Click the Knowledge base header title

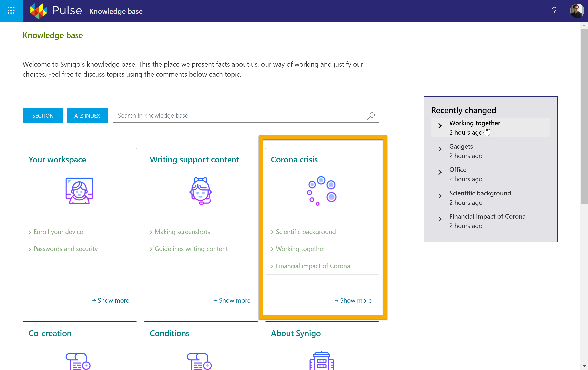coord(116,11)
